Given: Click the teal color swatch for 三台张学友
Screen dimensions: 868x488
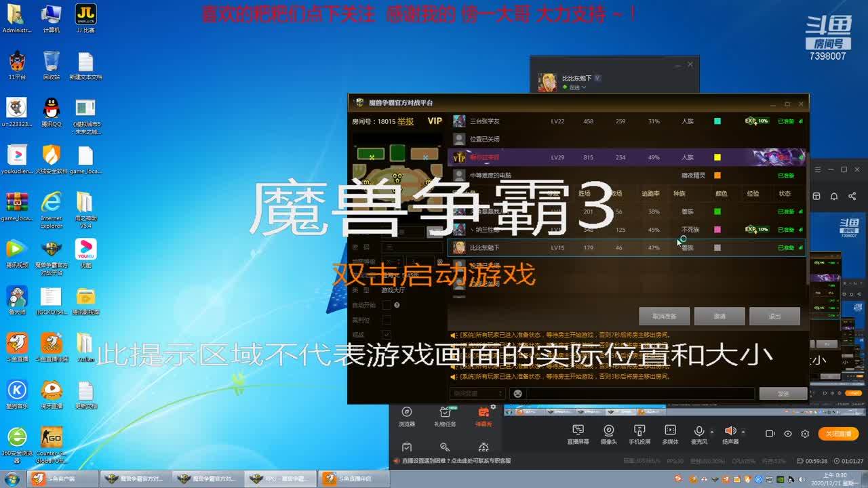Looking at the screenshot, I should 717,121.
